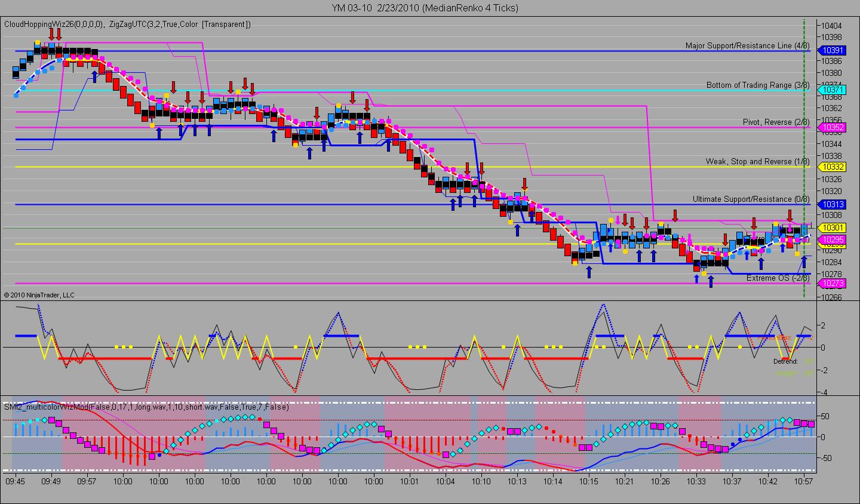Image resolution: width=860 pixels, height=504 pixels.
Task: Click the 10:21 time axis label
Action: pos(624,480)
